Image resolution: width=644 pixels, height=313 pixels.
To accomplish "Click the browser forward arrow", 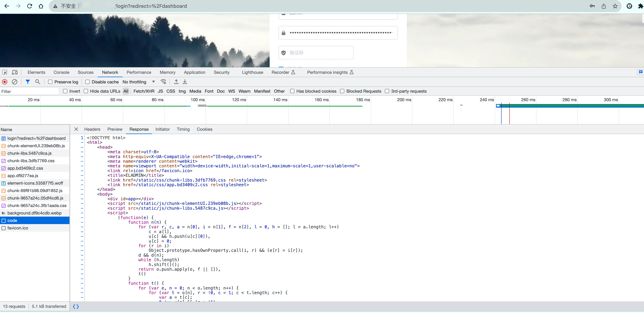I will pyautogui.click(x=18, y=6).
